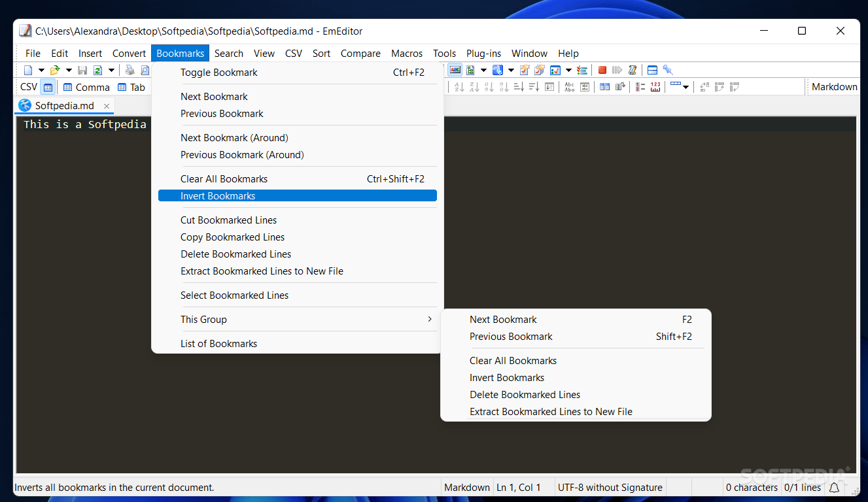This screenshot has width=868, height=502.
Task: Click Markdown configuration in status bar
Action: pos(467,488)
